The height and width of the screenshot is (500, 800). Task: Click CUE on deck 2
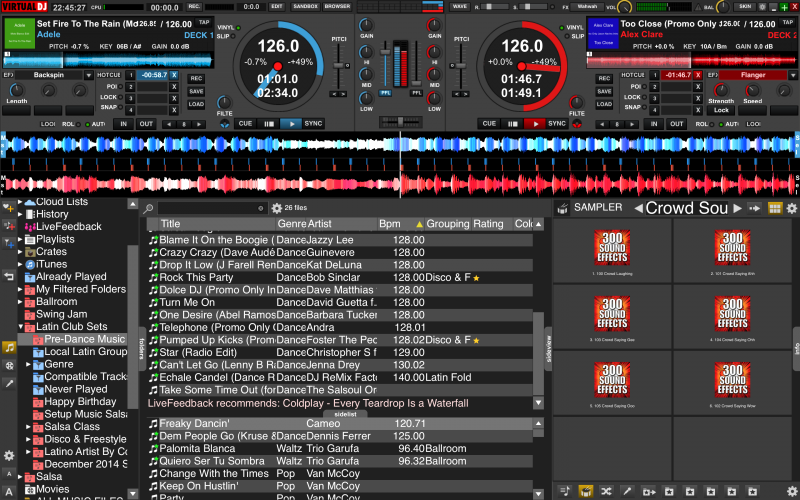click(x=489, y=123)
